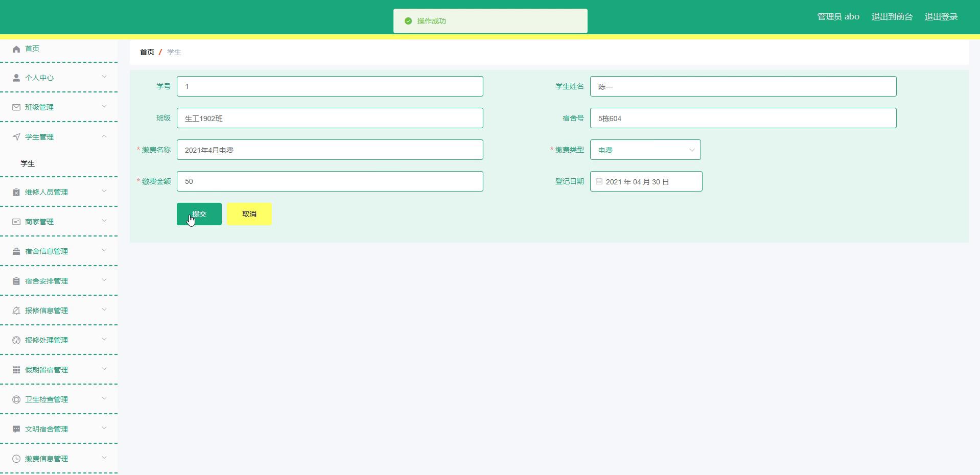Viewport: 980px width, 475px height.
Task: Click the person icon for 个人中心
Action: 16,78
